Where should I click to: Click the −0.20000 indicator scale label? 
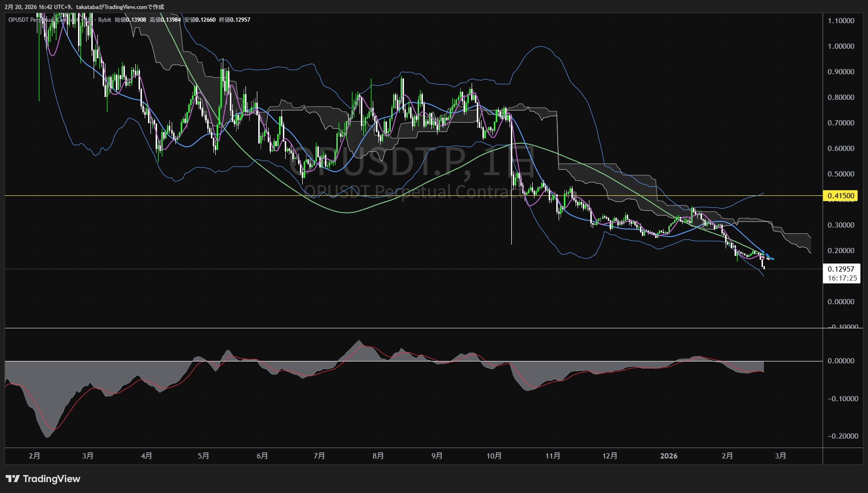[x=842, y=436]
